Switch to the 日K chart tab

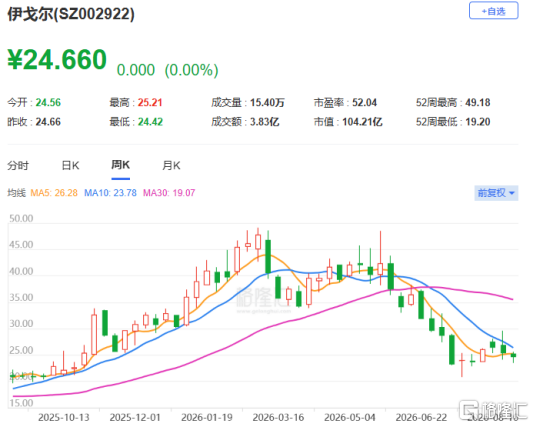70,166
